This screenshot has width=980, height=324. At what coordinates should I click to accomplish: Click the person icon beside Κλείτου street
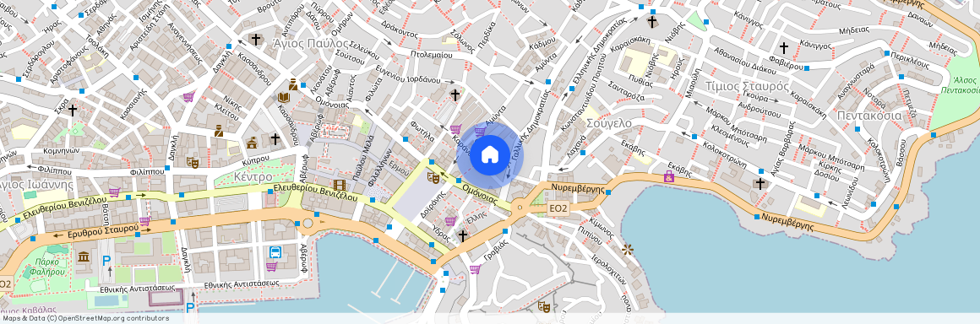point(219,131)
